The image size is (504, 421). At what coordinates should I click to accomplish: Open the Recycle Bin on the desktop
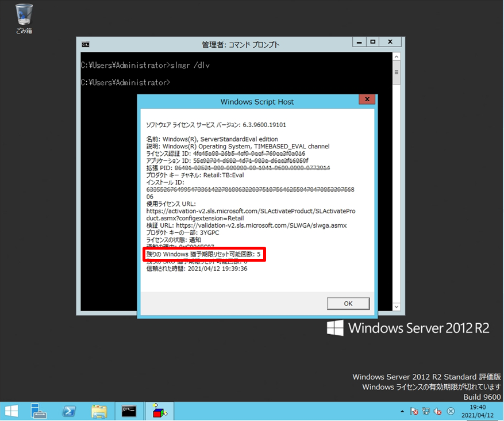(24, 18)
